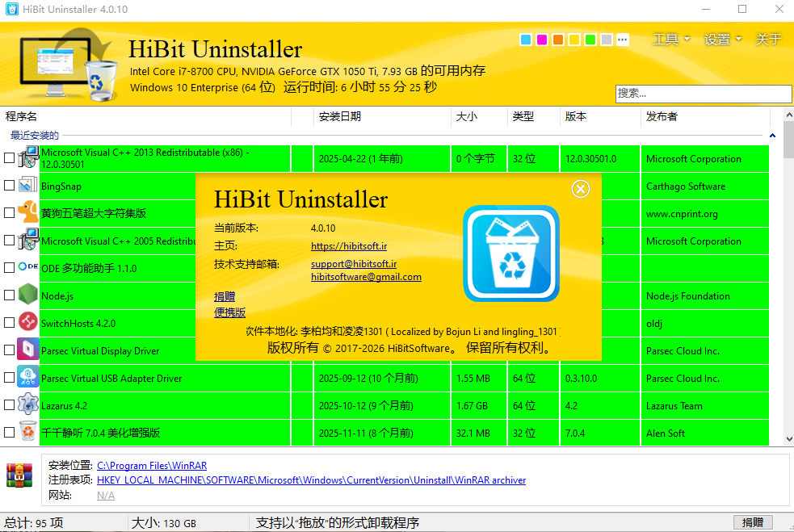The width and height of the screenshot is (794, 532).
Task: Tick checkbox for ODE 多功能助手
Action: point(9,268)
